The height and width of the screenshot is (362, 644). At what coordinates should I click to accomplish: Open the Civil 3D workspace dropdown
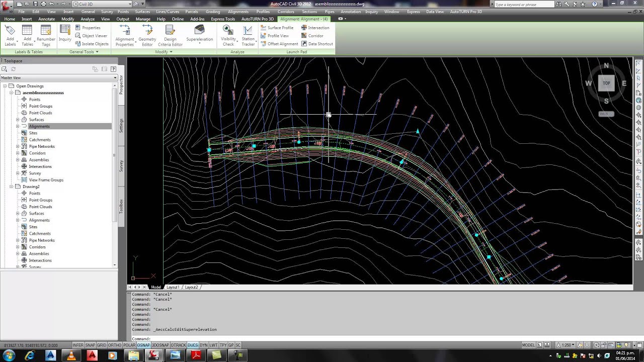pyautogui.click(x=102, y=4)
